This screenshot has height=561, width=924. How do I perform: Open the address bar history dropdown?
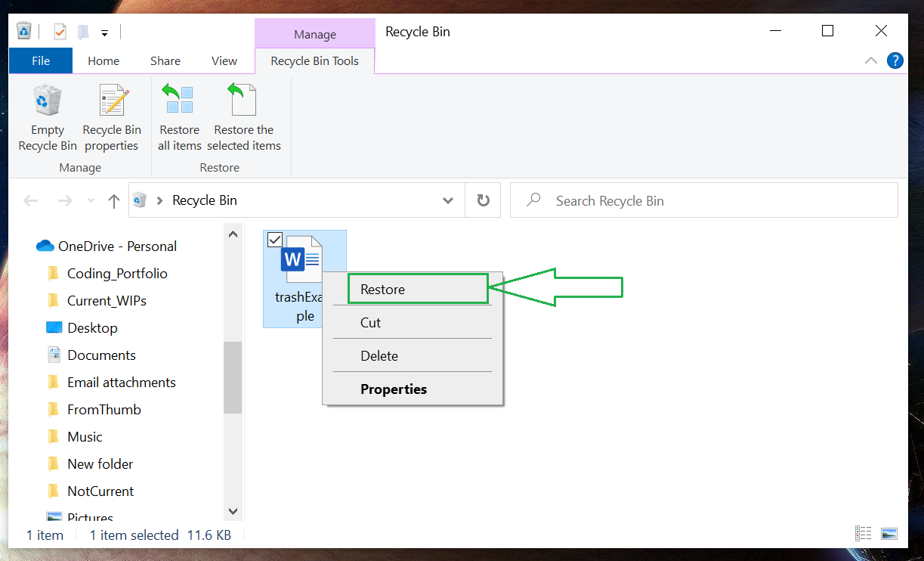click(448, 201)
